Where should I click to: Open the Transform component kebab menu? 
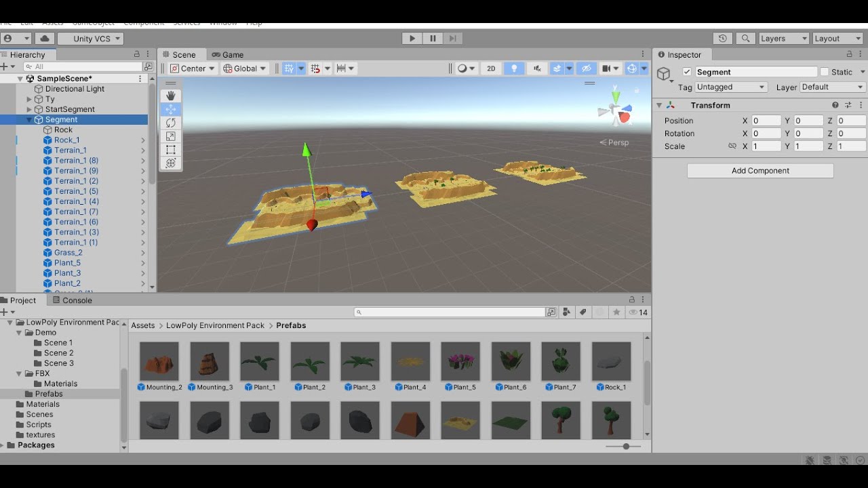pos(861,105)
